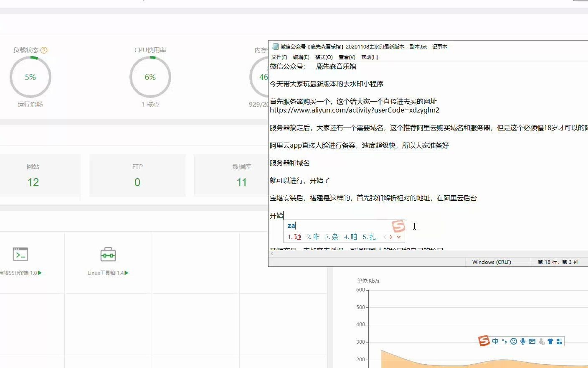Open the 文件(F) menu in Notepad
The height and width of the screenshot is (368, 588).
(279, 57)
